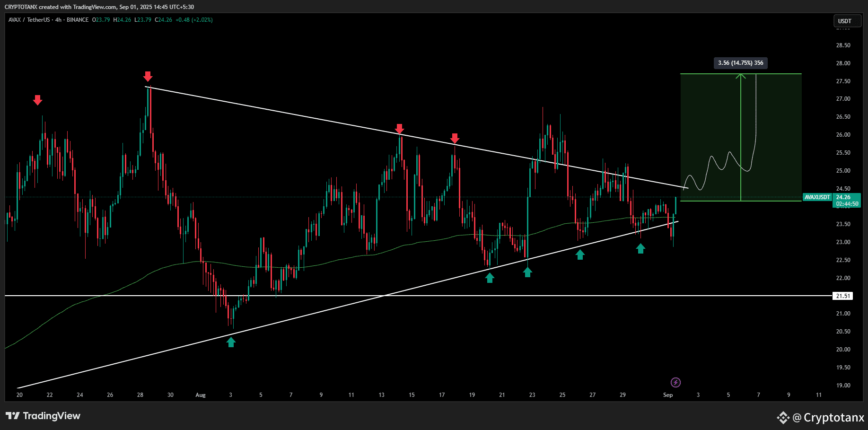Click the Aug label on the time axis
Image resolution: width=868 pixels, height=430 pixels.
pyautogui.click(x=201, y=395)
